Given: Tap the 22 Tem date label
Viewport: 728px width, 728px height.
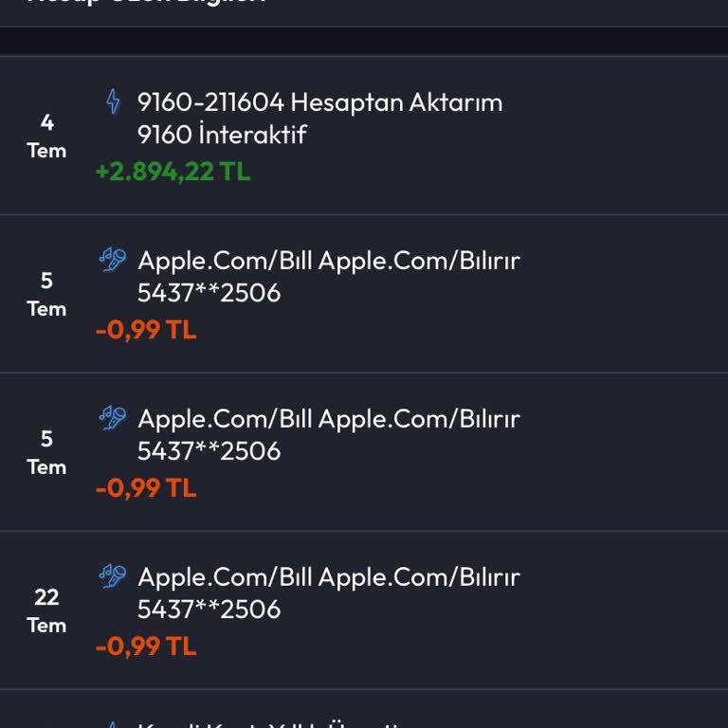Looking at the screenshot, I should coord(46,610).
